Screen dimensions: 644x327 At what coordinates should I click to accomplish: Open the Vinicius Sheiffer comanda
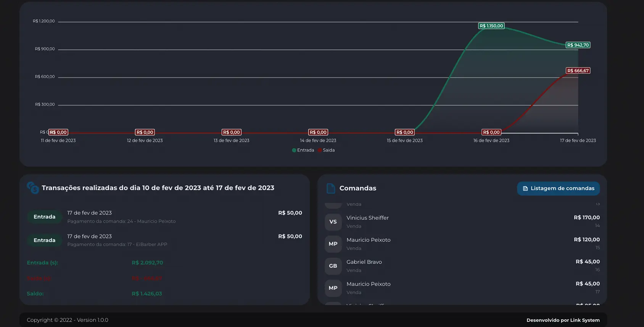(367, 218)
